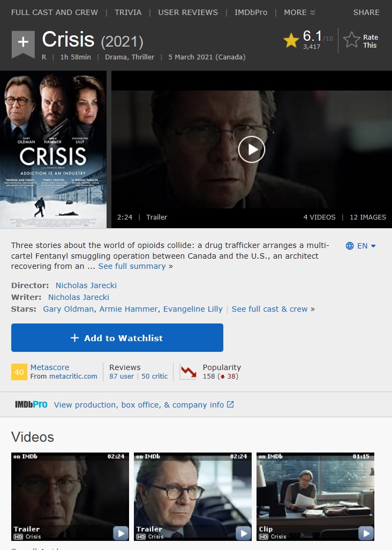Click the yellow Metascore 40 badge

19,372
